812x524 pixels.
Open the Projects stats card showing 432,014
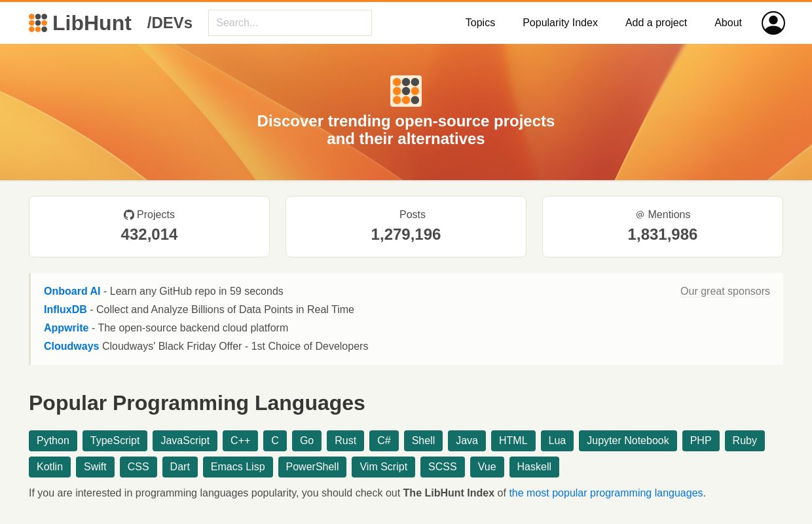pyautogui.click(x=149, y=227)
